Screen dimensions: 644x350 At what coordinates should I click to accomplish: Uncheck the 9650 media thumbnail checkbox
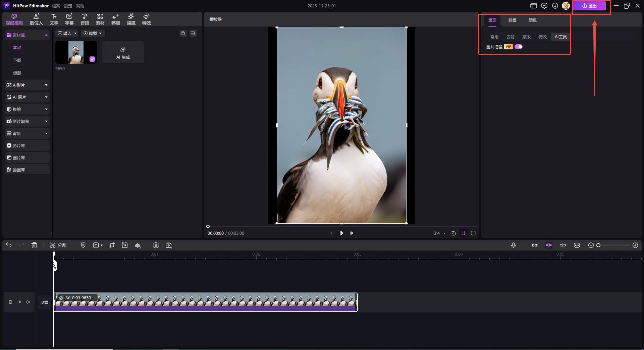[92, 59]
